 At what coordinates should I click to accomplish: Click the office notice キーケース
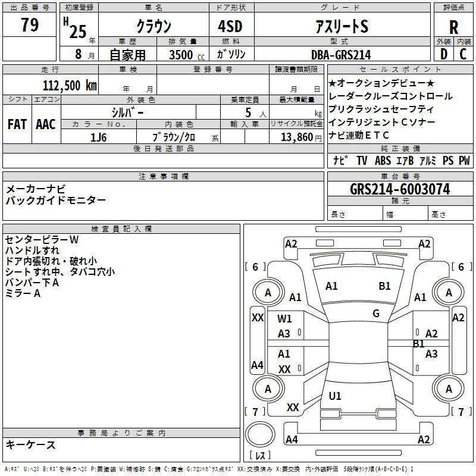(x=31, y=444)
